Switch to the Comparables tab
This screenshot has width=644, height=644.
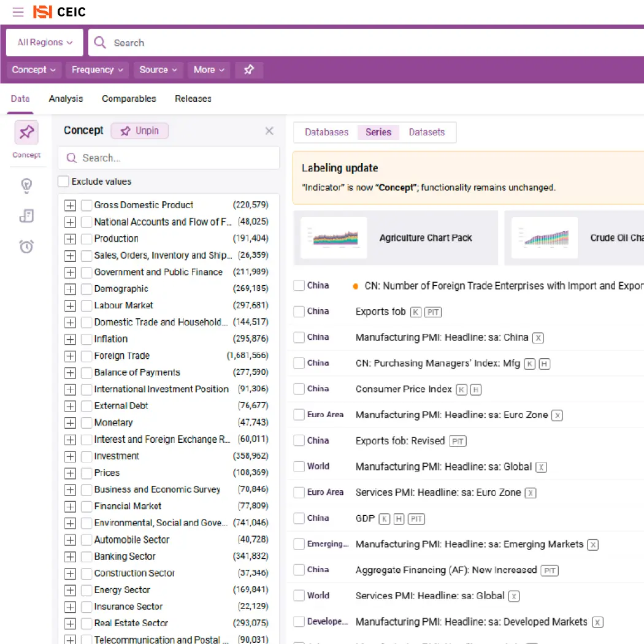tap(129, 99)
